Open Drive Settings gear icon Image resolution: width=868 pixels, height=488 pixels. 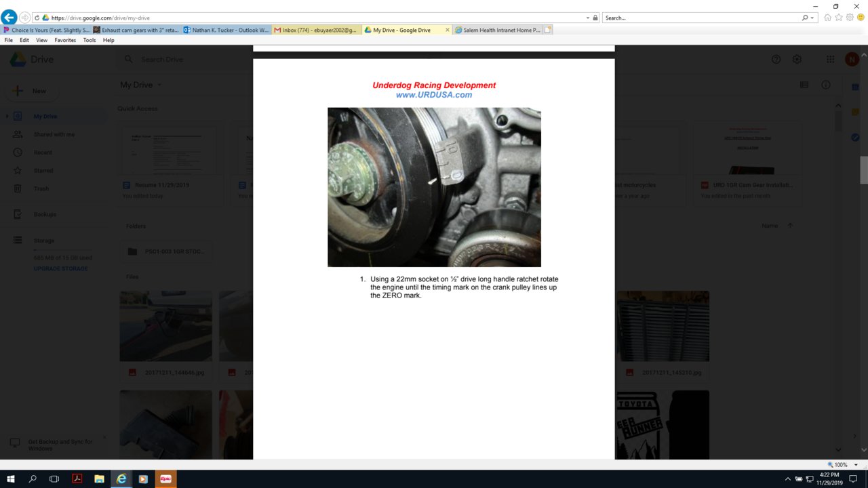coord(797,60)
